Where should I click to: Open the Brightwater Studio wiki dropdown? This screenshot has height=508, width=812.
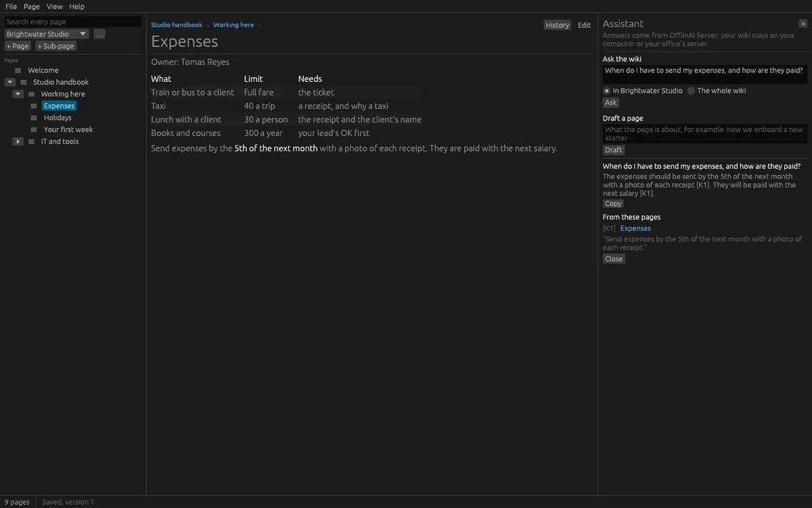(x=47, y=34)
